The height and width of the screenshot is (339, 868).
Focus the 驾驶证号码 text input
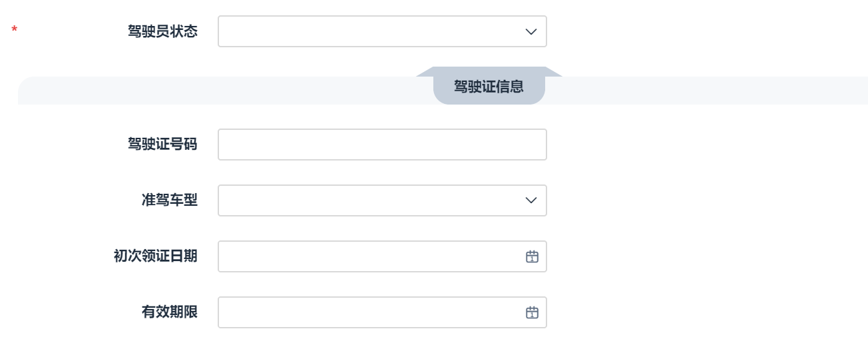382,145
